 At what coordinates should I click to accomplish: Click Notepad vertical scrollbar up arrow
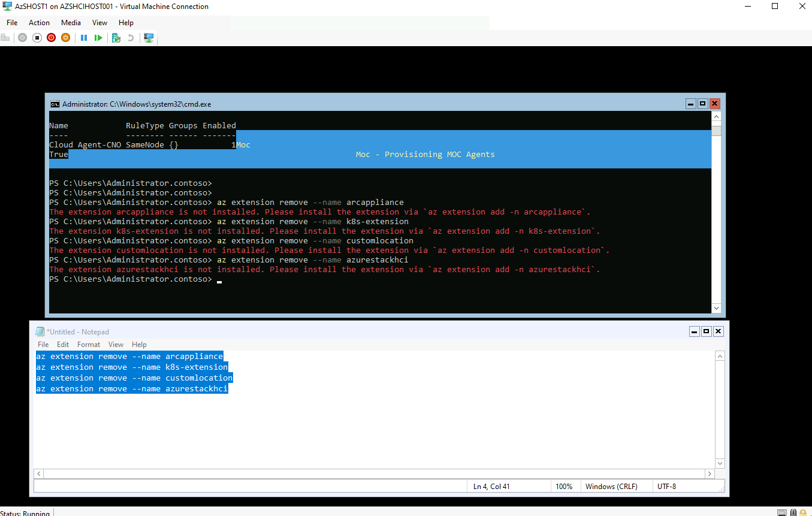720,357
